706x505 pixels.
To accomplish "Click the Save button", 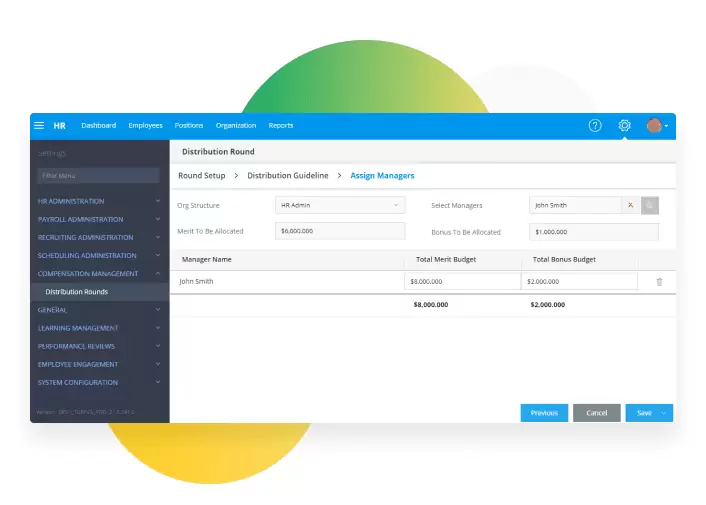I will [644, 413].
